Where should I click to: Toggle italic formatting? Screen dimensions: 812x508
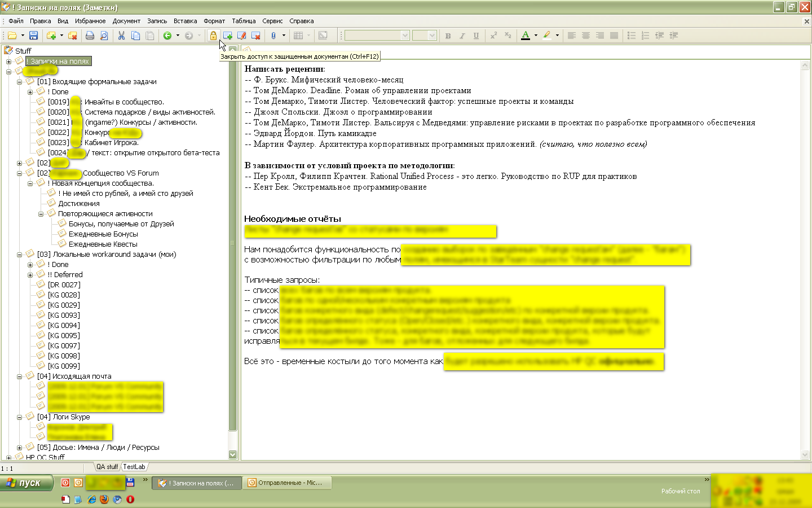[462, 36]
